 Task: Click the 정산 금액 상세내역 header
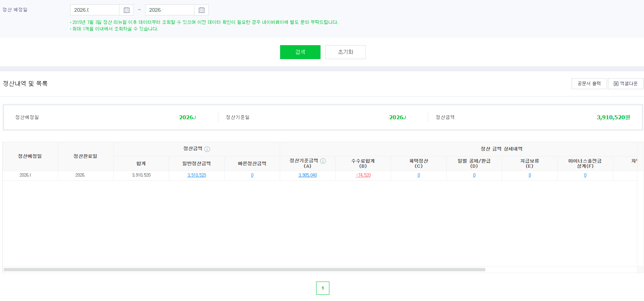(x=501, y=149)
